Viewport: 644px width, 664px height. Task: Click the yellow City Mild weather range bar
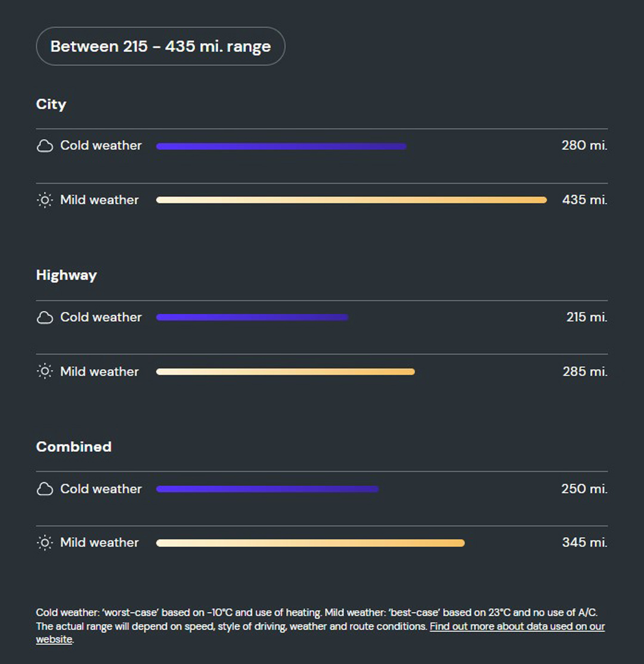[351, 200]
